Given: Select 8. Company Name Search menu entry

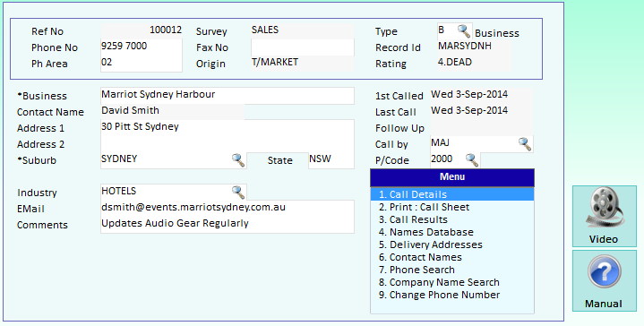Looking at the screenshot, I should tap(452, 282).
